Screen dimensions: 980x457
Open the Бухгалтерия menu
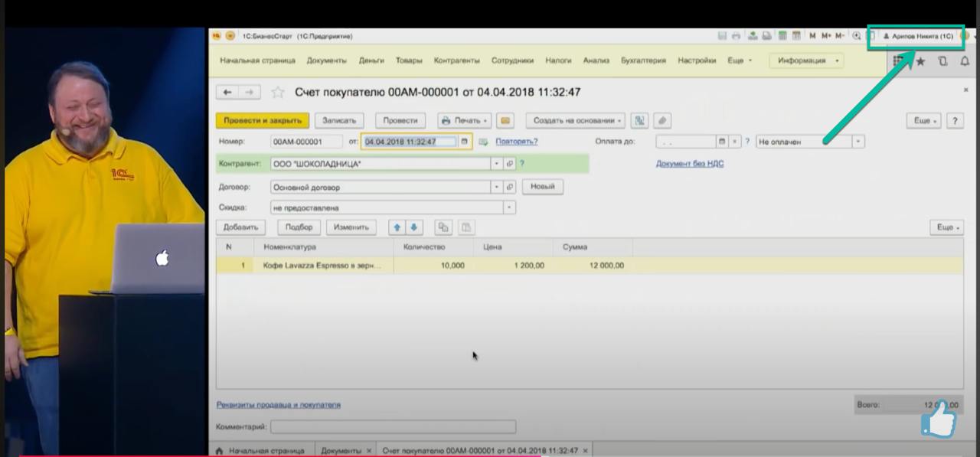click(x=644, y=60)
